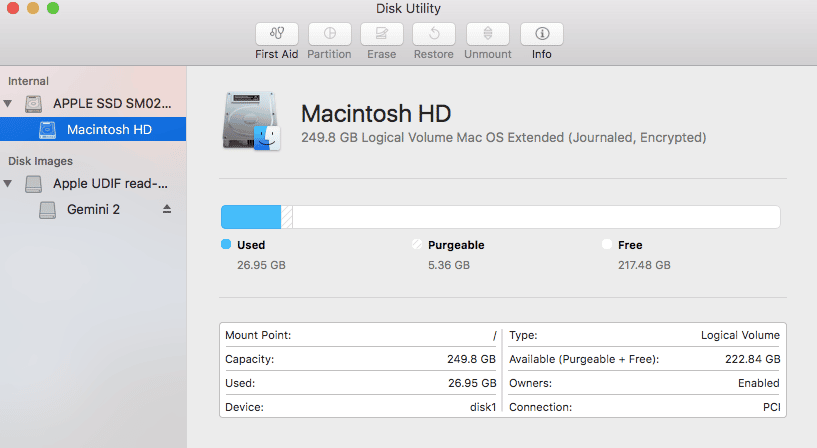
Task: Click the Available '222.84 GB' value
Action: (753, 359)
